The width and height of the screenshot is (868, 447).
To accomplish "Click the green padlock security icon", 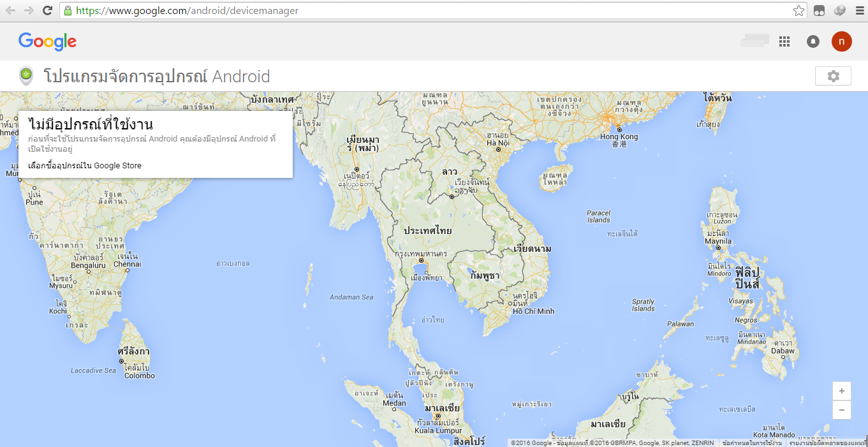I will coord(68,11).
